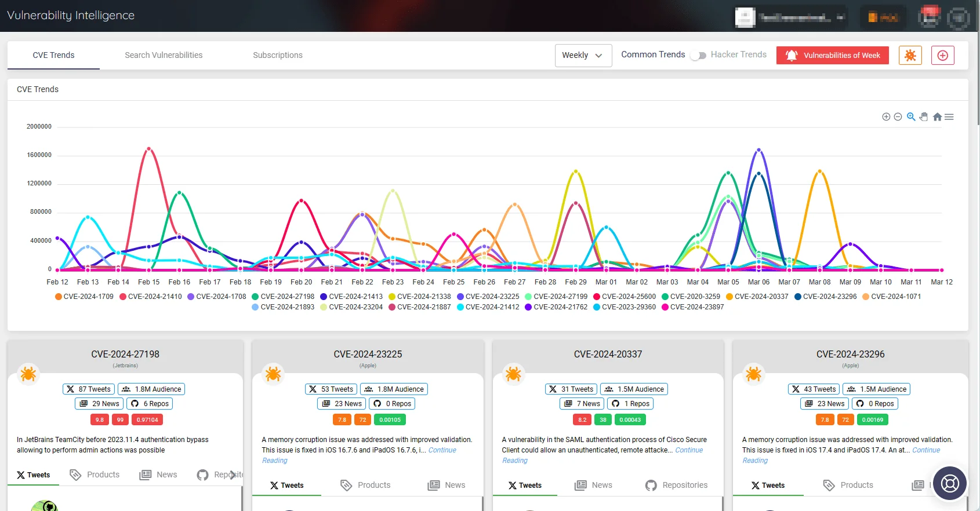This screenshot has height=511, width=980.
Task: Click the 1.5M Audience badge on CVE-2024-23296
Action: pos(876,389)
